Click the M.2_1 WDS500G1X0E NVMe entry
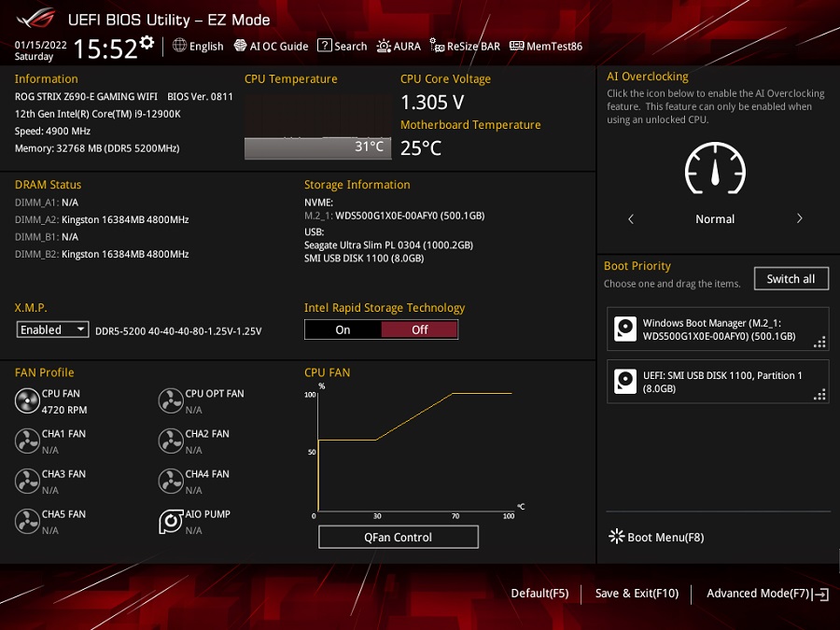This screenshot has width=840, height=630. [394, 216]
